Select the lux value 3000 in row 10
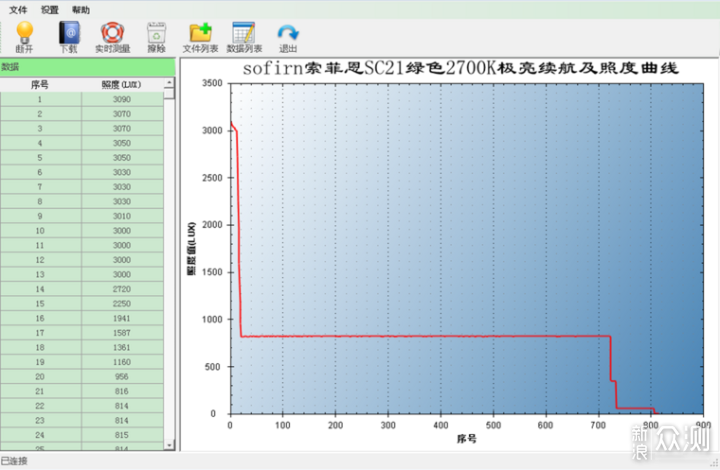 click(122, 231)
